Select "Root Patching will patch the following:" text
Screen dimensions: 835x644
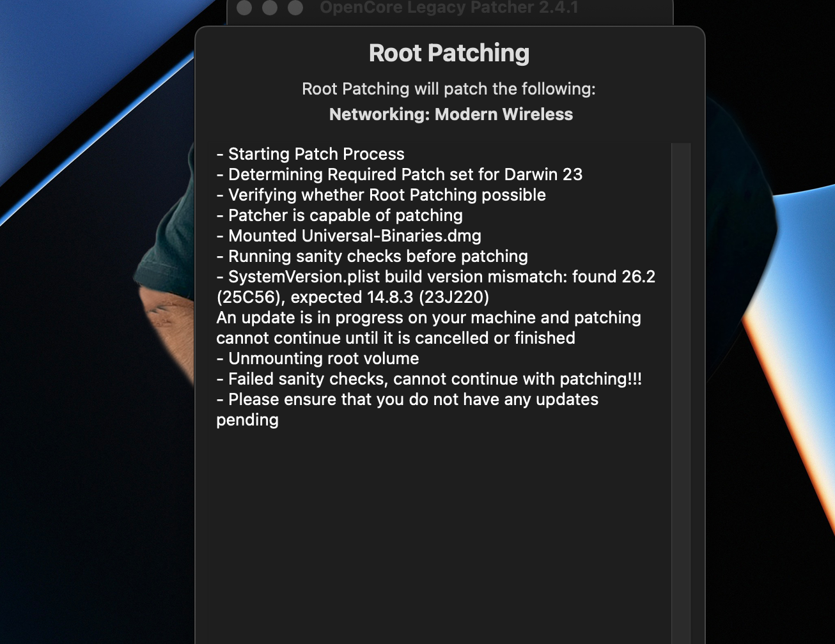click(449, 89)
